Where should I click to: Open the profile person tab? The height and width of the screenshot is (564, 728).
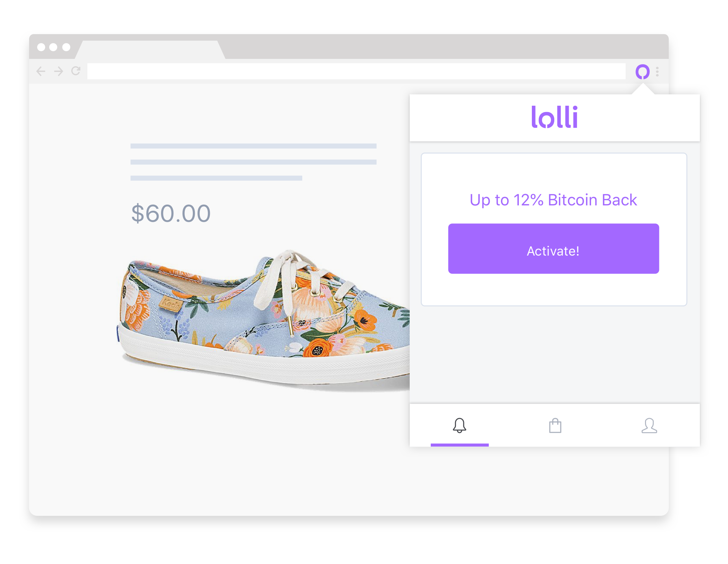click(649, 426)
